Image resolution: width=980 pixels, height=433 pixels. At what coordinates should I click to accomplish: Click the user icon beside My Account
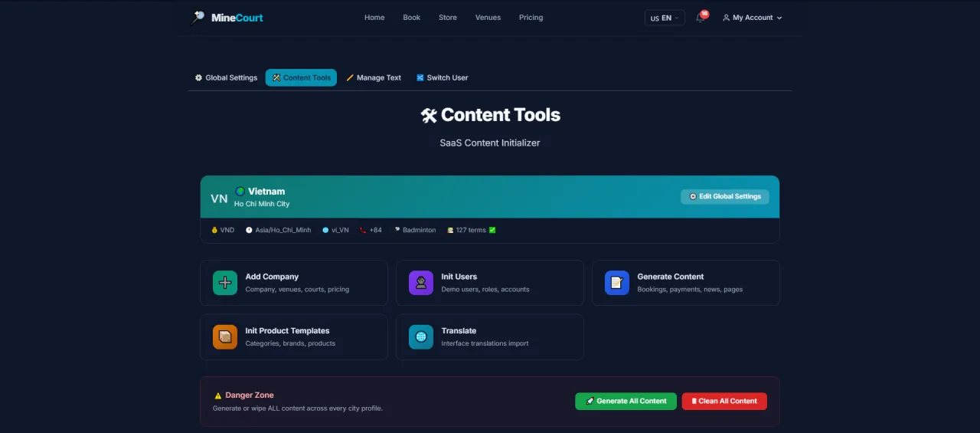(726, 18)
